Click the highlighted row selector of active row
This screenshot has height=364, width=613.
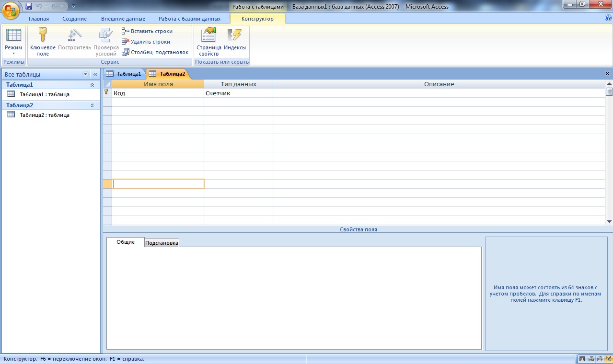point(107,184)
